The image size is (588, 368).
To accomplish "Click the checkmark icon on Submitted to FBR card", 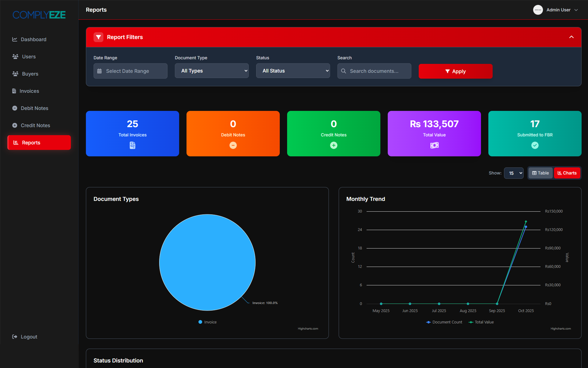I will [x=535, y=145].
